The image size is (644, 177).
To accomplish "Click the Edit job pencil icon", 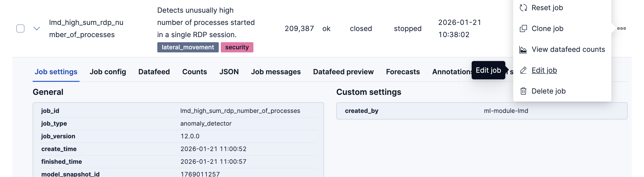I will pos(523,70).
